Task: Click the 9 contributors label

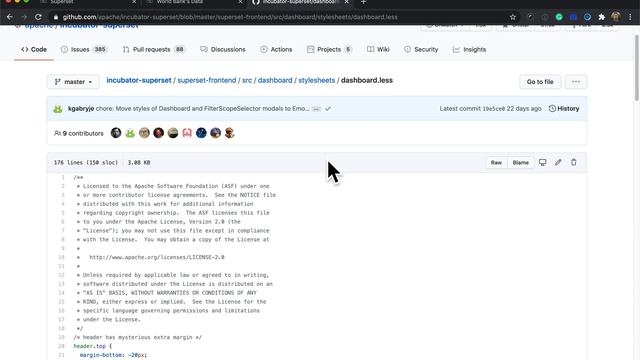Action: pyautogui.click(x=79, y=133)
